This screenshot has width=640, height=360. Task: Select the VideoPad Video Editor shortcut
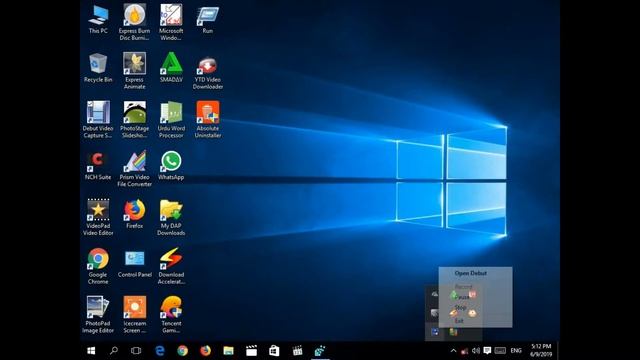pyautogui.click(x=98, y=217)
